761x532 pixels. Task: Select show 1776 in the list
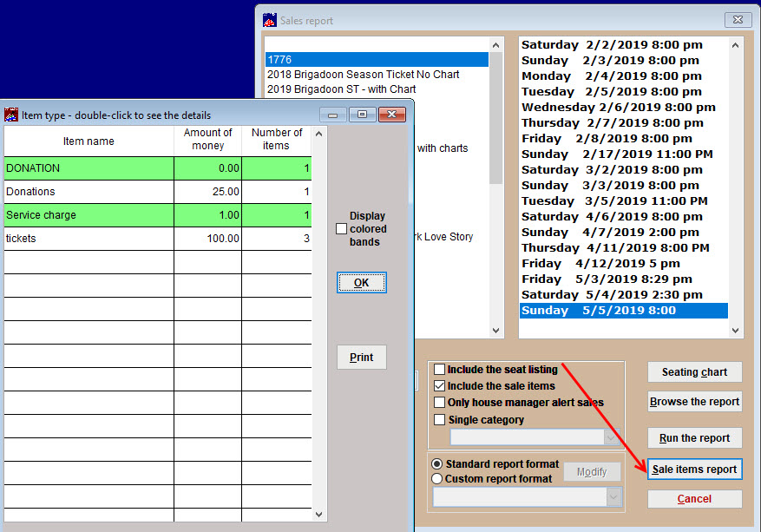pyautogui.click(x=377, y=59)
